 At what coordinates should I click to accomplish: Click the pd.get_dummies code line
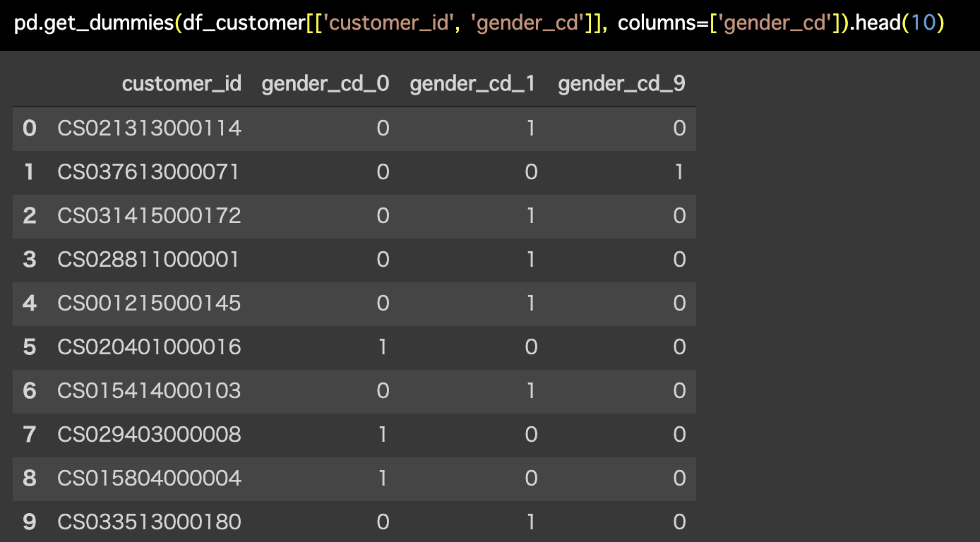479,24
